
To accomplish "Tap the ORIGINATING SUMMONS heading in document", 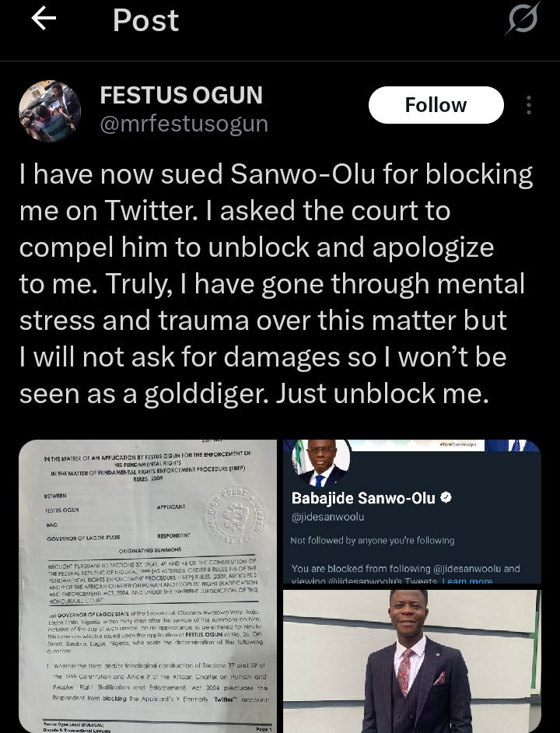I will tap(145, 548).
